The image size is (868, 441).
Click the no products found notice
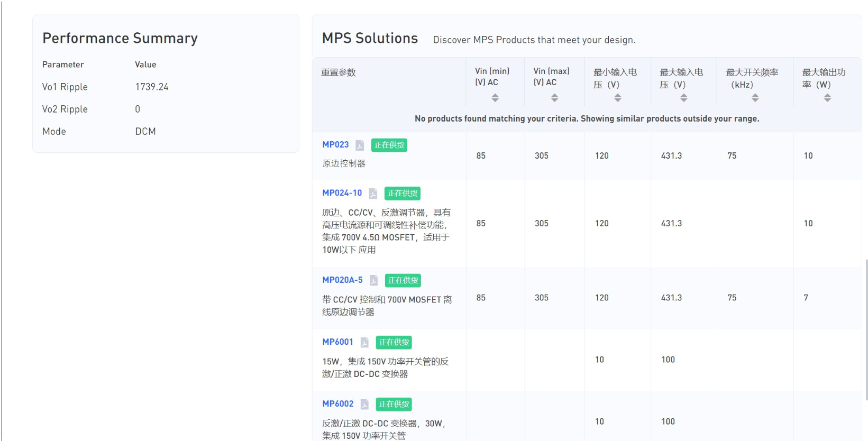587,118
